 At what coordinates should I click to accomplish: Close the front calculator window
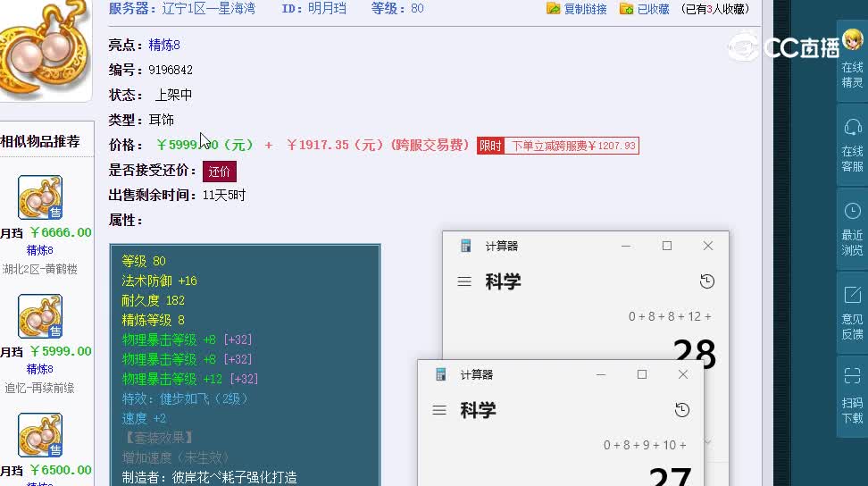click(x=683, y=374)
